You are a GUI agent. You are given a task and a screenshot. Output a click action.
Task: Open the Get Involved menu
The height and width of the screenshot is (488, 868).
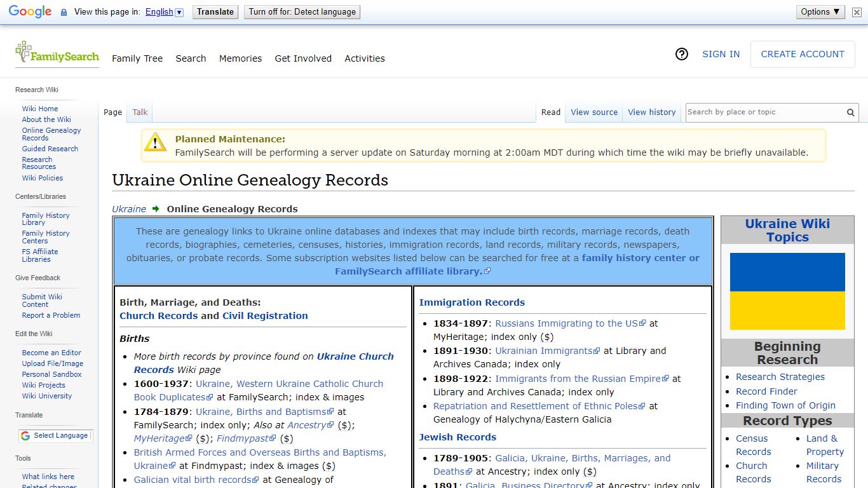click(303, 58)
